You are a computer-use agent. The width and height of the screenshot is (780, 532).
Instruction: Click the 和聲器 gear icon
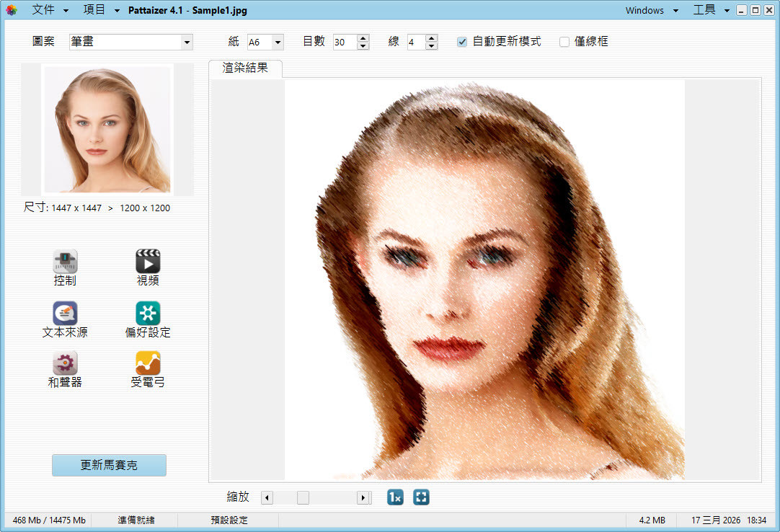pyautogui.click(x=65, y=363)
